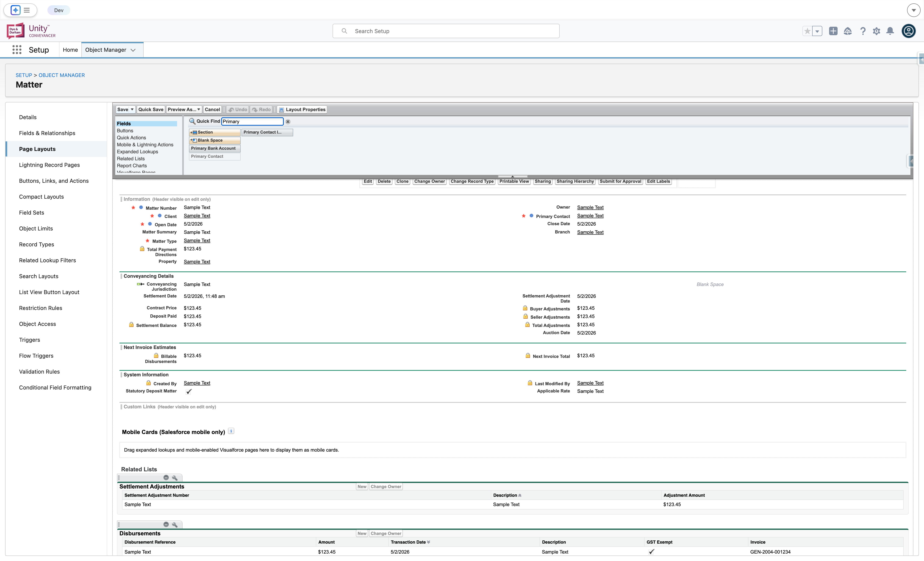
Task: Select the Section palette element
Action: [x=215, y=133]
